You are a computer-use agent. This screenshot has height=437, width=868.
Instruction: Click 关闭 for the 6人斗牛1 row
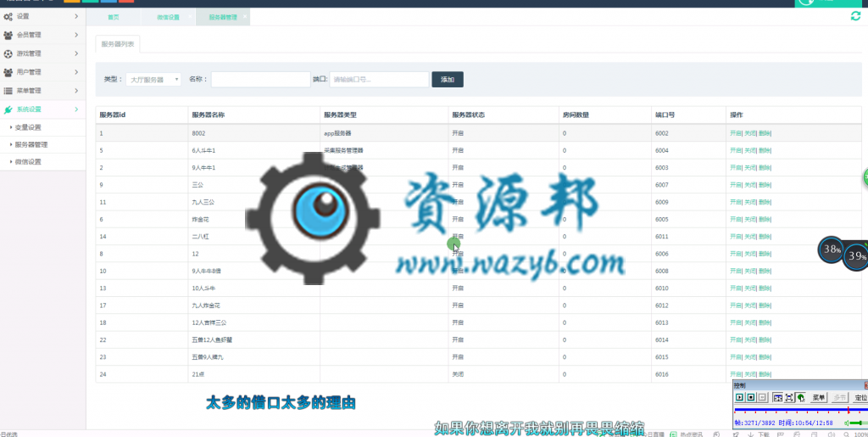pos(749,151)
